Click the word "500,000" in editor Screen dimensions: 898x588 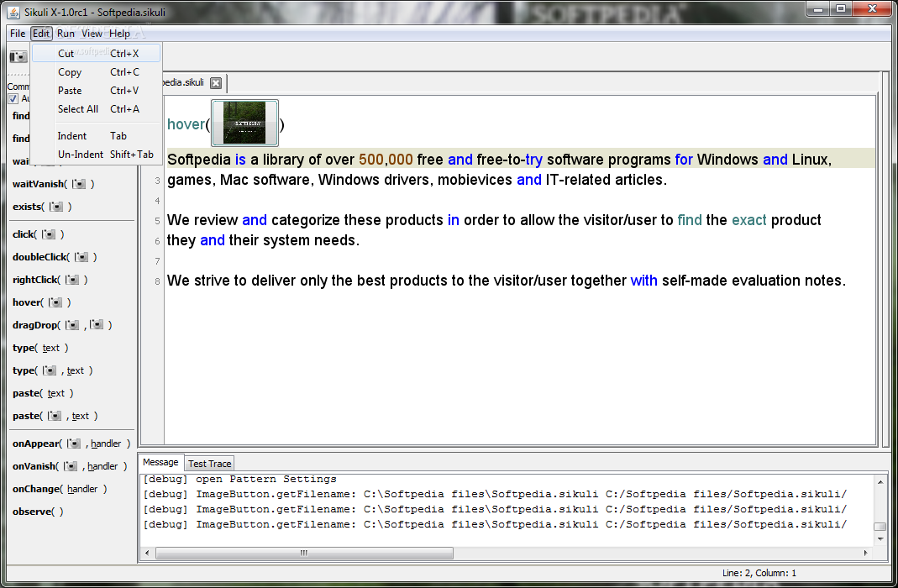386,160
